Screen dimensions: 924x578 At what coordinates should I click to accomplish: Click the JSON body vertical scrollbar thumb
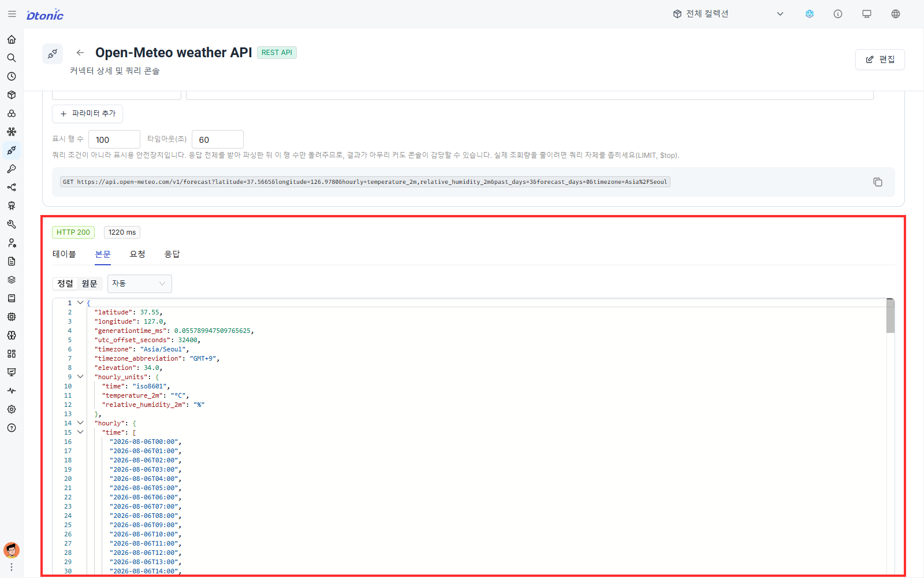(891, 316)
